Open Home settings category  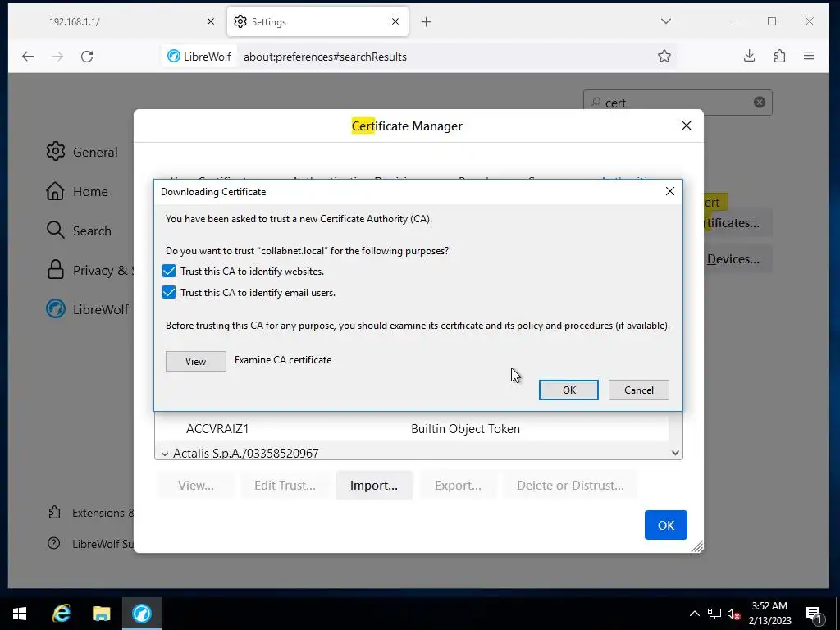pos(77,191)
